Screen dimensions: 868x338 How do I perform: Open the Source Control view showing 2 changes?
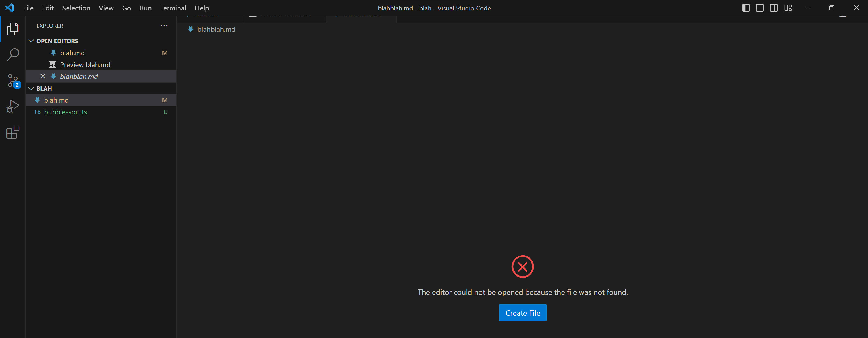pos(12,81)
